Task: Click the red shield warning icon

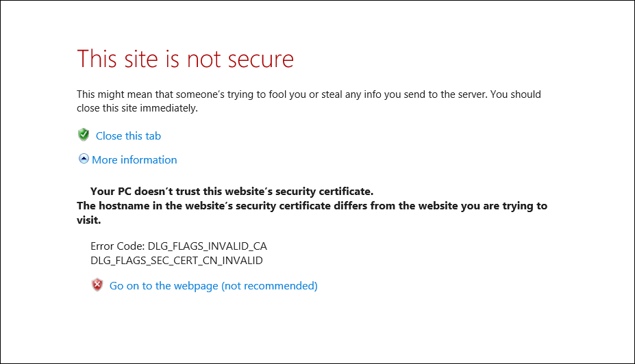Action: coord(97,285)
